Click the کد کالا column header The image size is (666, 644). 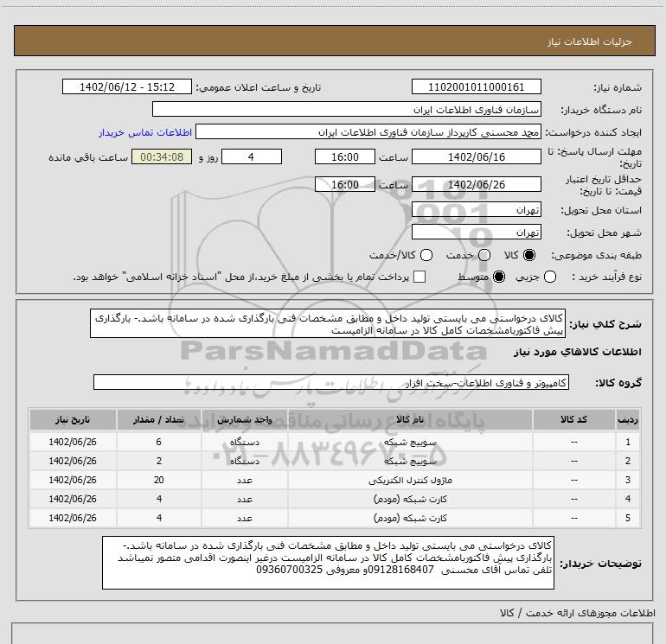pyautogui.click(x=573, y=420)
